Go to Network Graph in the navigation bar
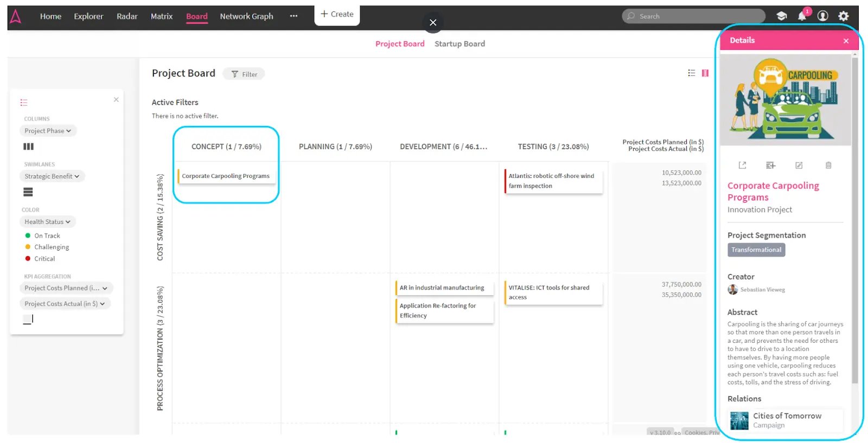The image size is (868, 447). click(x=246, y=16)
